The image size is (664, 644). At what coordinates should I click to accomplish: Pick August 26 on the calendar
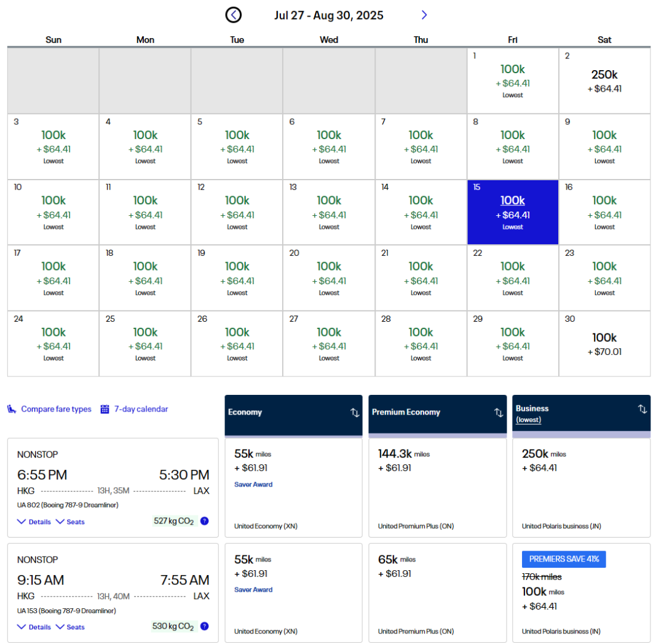(237, 344)
